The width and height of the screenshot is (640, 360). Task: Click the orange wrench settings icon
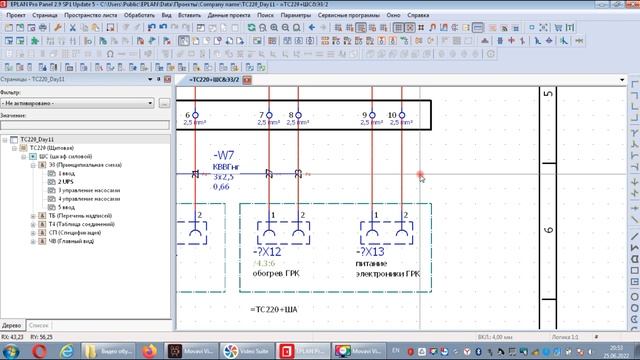(58, 28)
